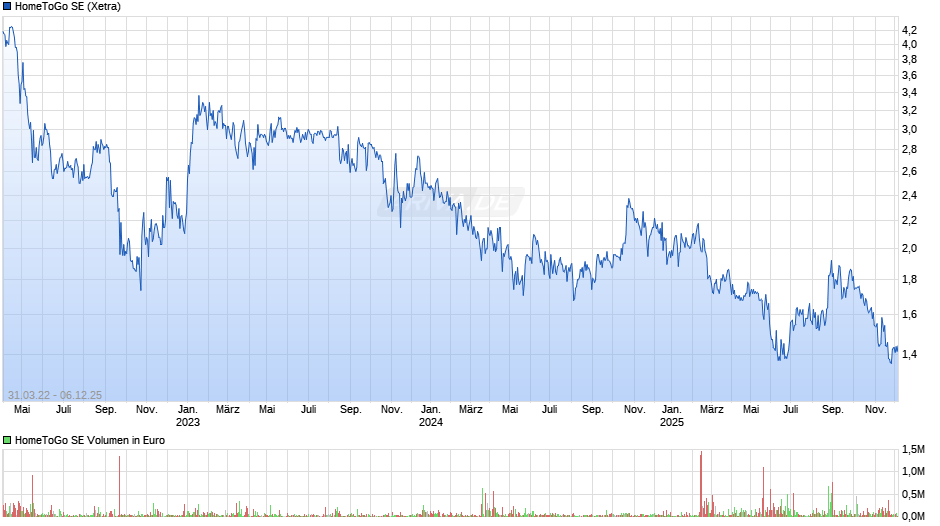
Task: Click the 'Jan.' label above 2024
Action: [430, 409]
